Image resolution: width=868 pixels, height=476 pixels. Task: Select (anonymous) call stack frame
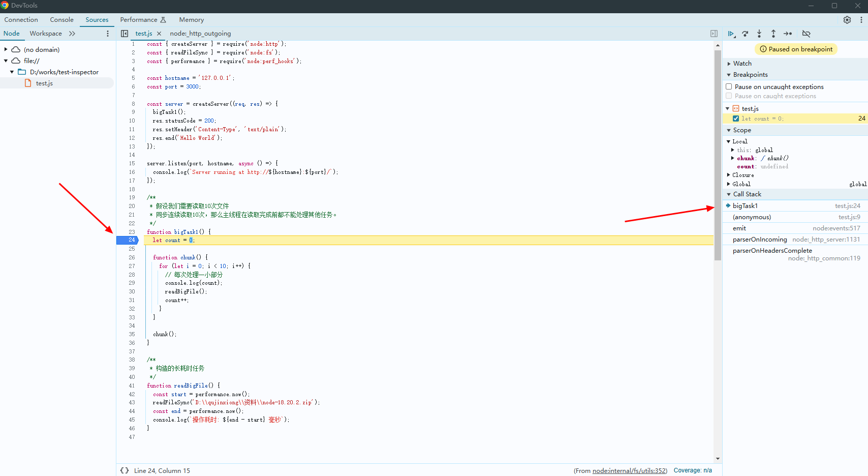[x=795, y=217]
